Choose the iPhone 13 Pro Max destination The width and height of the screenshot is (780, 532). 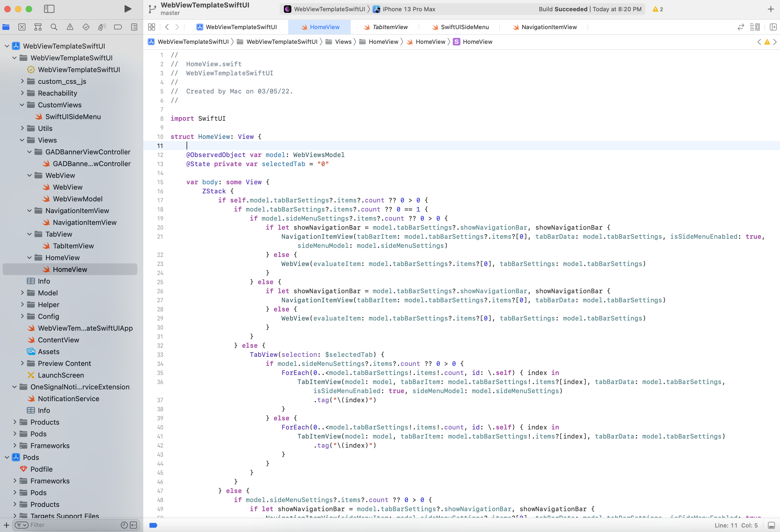coord(404,9)
